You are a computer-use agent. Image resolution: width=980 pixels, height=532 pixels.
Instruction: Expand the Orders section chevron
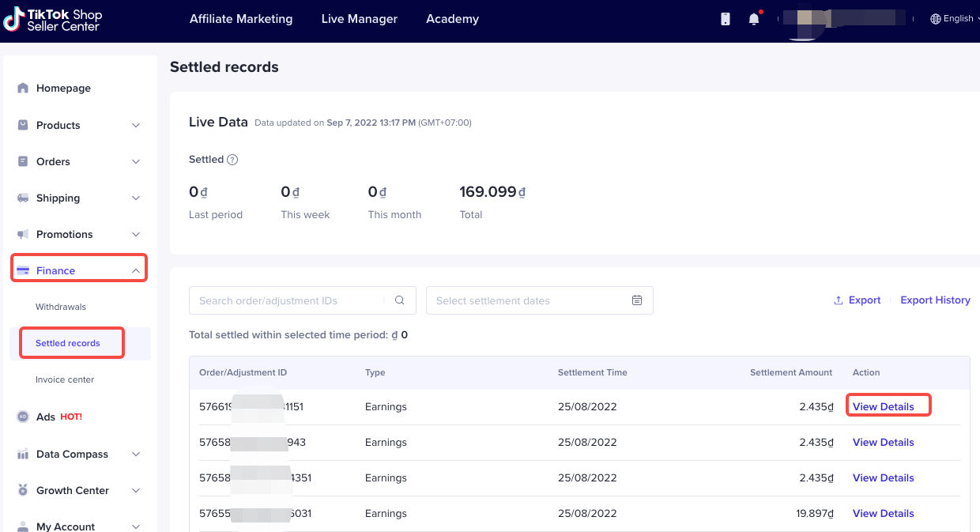coord(136,162)
